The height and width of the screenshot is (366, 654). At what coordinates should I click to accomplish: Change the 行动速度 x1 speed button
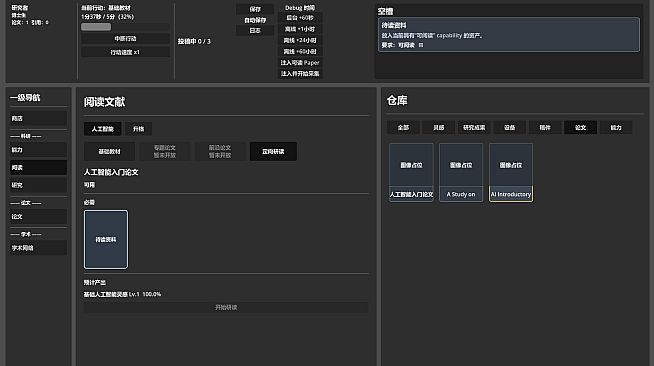125,52
